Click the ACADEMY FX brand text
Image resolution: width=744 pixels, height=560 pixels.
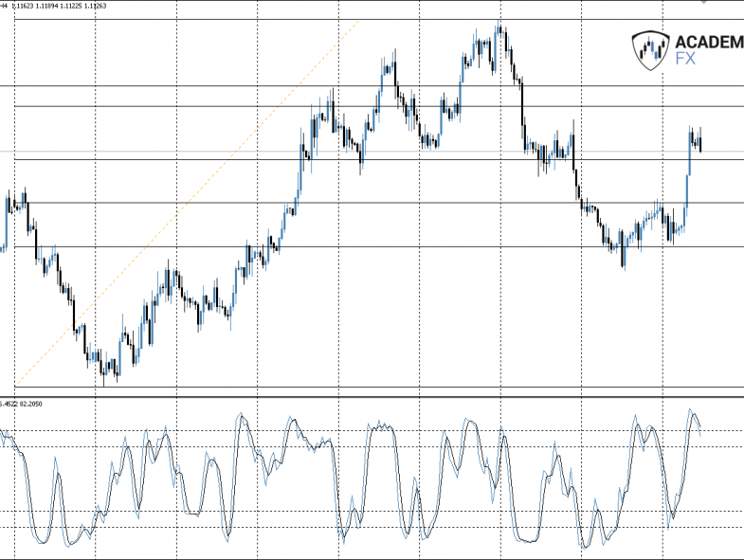coord(709,50)
